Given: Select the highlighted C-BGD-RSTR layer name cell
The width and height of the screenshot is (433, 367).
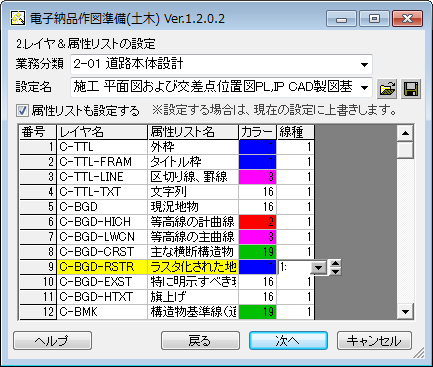Looking at the screenshot, I should click(102, 267).
